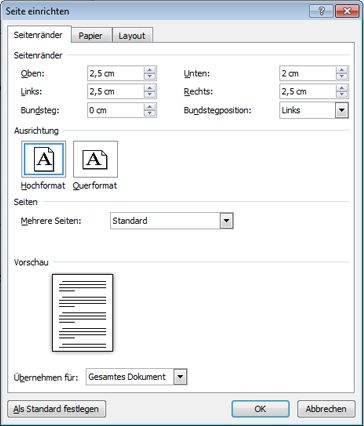
Task: Decrease the Oben margin with down arrow
Action: point(150,77)
